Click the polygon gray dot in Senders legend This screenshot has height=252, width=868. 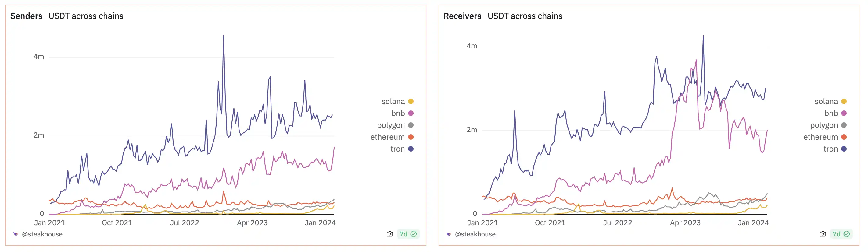(x=411, y=125)
